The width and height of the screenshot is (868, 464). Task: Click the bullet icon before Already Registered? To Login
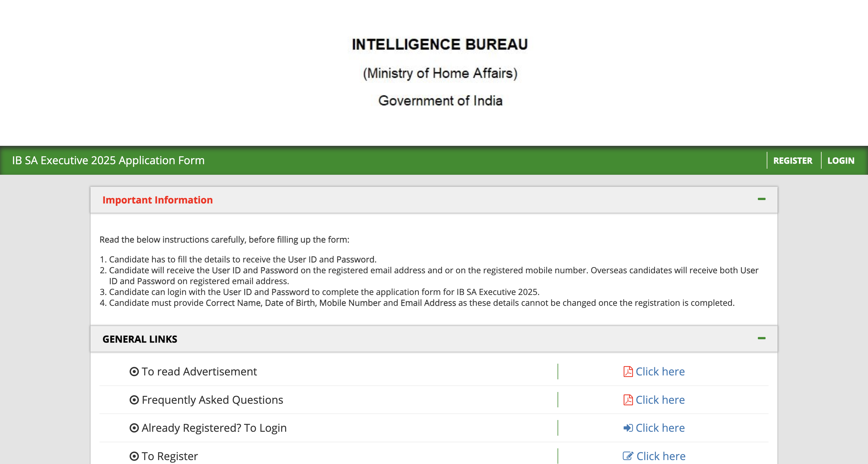(x=134, y=428)
